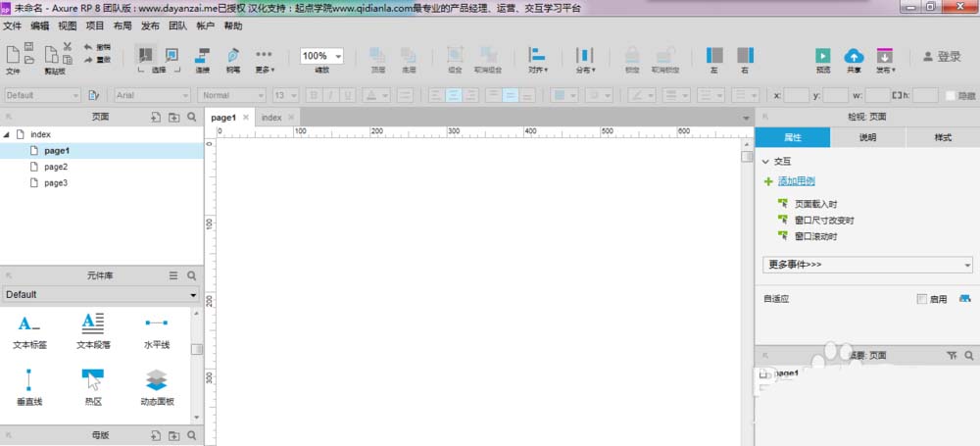Toggle the Right (右) pane icon
The height and width of the screenshot is (446, 980).
[745, 55]
